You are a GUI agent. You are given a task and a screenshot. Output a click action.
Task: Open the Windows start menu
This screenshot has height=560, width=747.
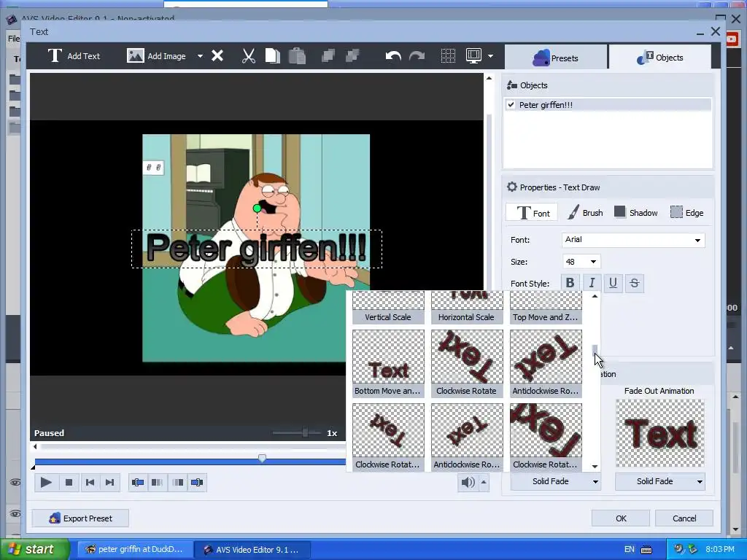[x=34, y=549]
